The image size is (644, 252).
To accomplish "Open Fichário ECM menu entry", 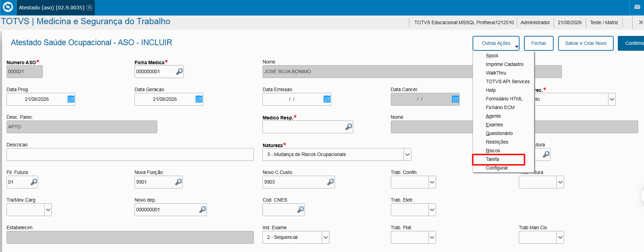I will (500, 107).
